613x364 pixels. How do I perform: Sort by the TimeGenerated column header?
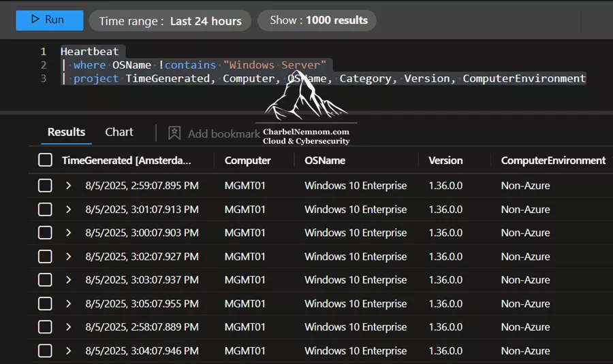tap(126, 161)
